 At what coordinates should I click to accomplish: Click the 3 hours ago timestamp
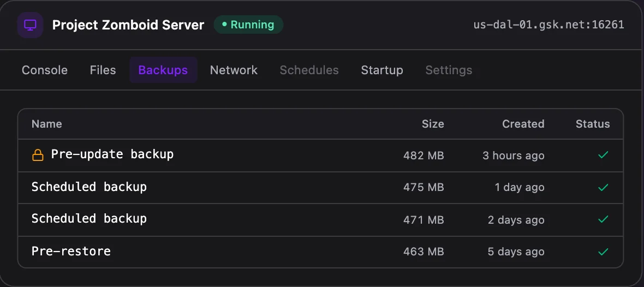tap(514, 156)
